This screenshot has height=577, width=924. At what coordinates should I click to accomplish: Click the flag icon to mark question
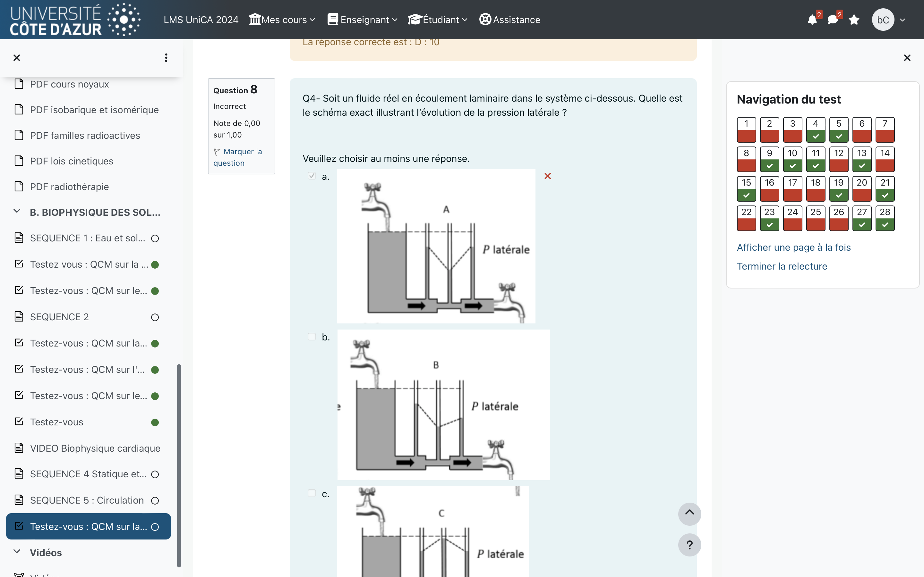(x=217, y=152)
